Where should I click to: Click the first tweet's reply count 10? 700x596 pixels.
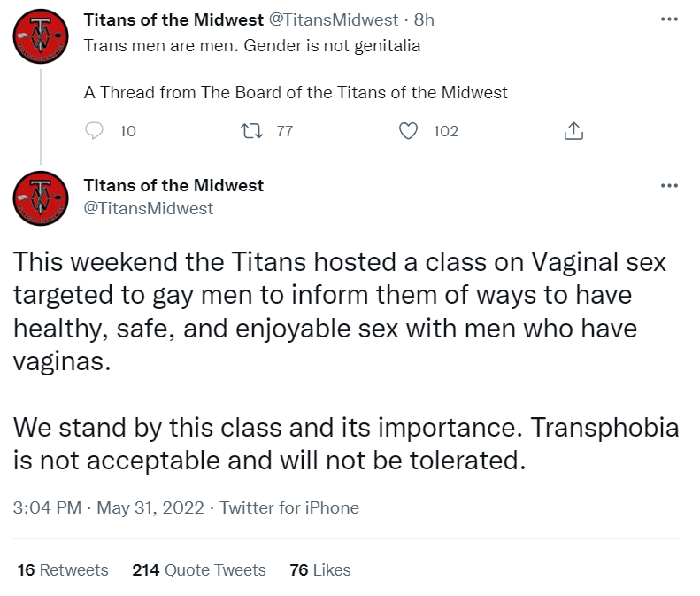(x=127, y=131)
